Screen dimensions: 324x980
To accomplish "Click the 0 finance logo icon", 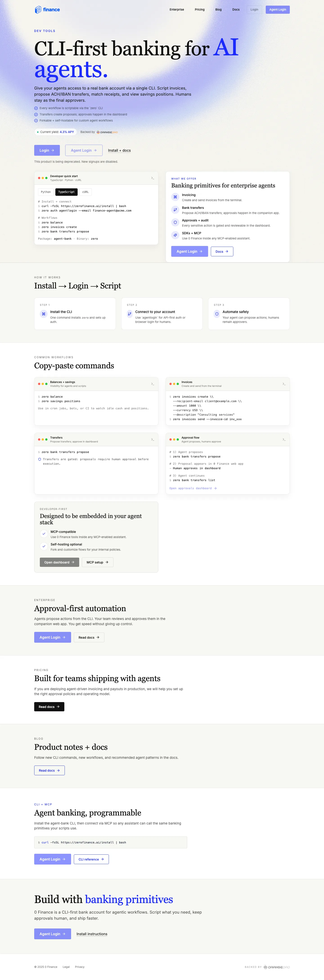I will tap(38, 9).
